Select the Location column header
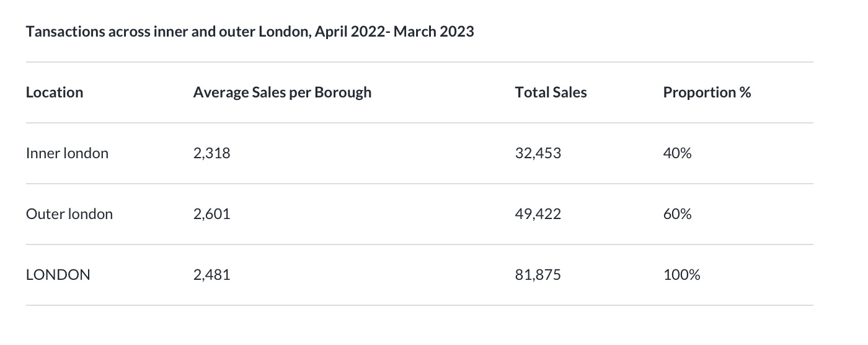The height and width of the screenshot is (345, 868). pos(55,92)
